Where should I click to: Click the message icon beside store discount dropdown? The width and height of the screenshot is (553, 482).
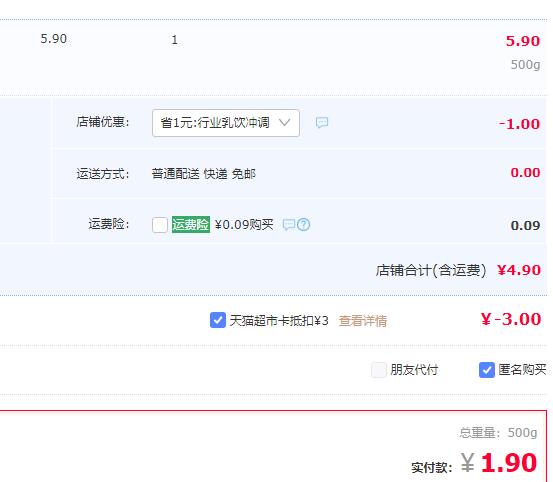(322, 123)
